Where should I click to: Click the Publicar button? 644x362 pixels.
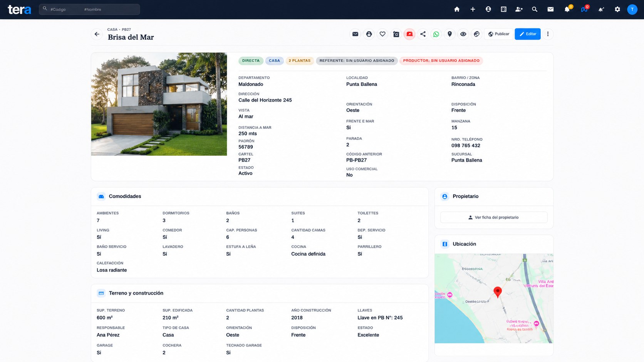click(x=499, y=34)
